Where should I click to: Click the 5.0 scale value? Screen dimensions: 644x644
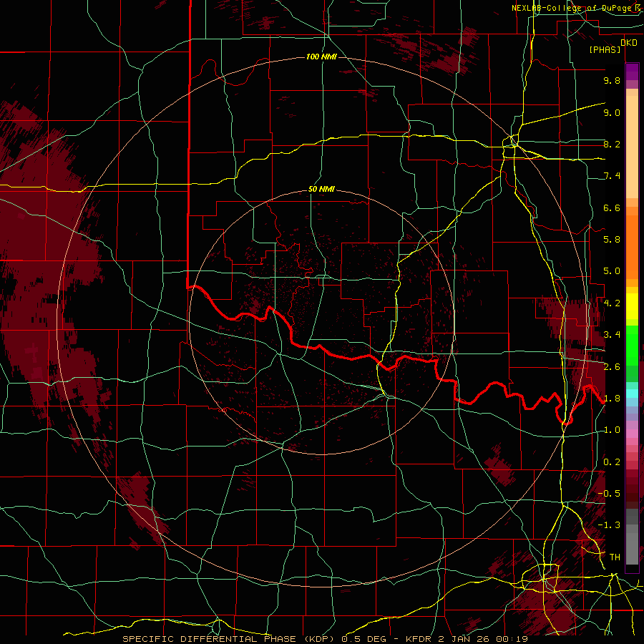tap(612, 271)
